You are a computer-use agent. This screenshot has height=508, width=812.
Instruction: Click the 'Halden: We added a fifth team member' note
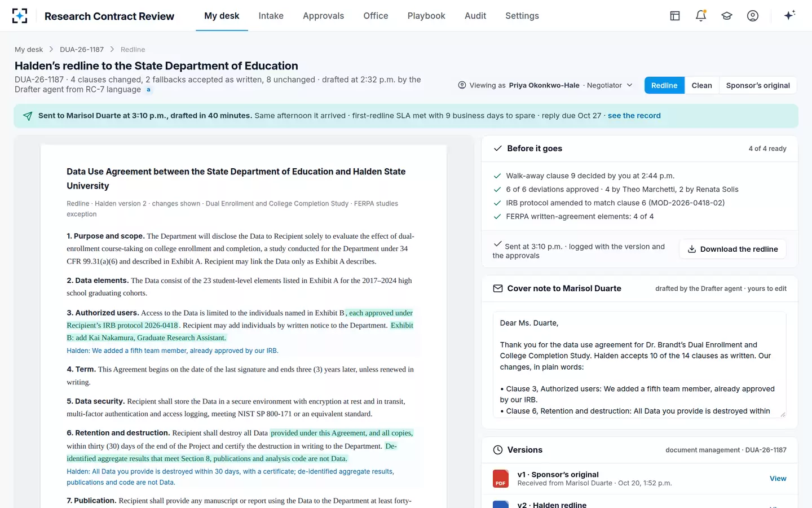tap(173, 351)
